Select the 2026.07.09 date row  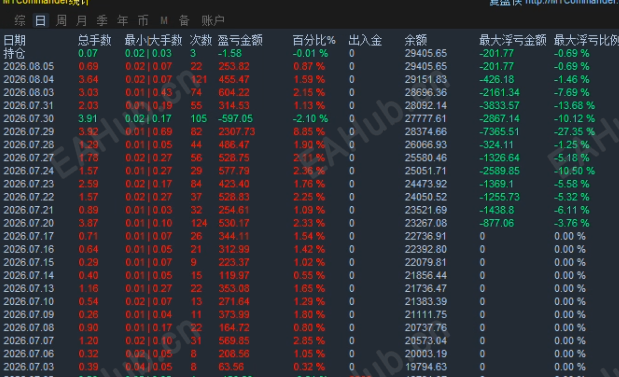point(29,314)
